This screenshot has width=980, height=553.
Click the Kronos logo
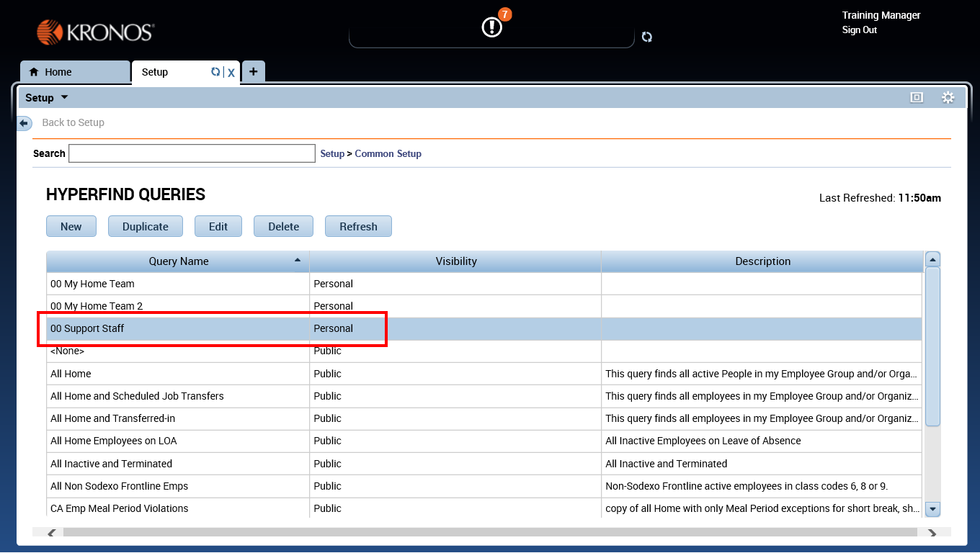[x=95, y=32]
